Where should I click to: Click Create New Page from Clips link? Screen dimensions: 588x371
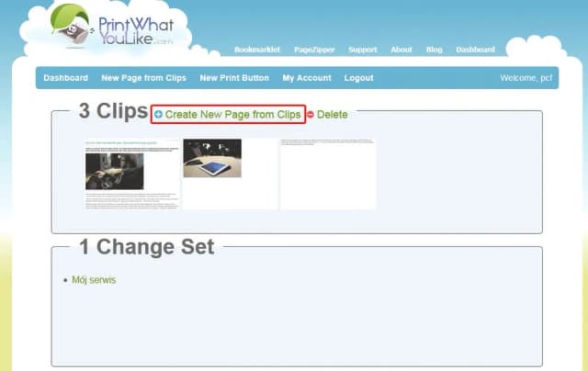point(232,114)
